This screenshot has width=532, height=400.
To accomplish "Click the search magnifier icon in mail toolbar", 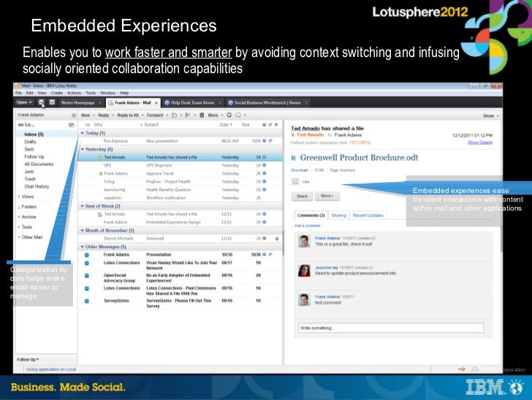I will coord(238,115).
